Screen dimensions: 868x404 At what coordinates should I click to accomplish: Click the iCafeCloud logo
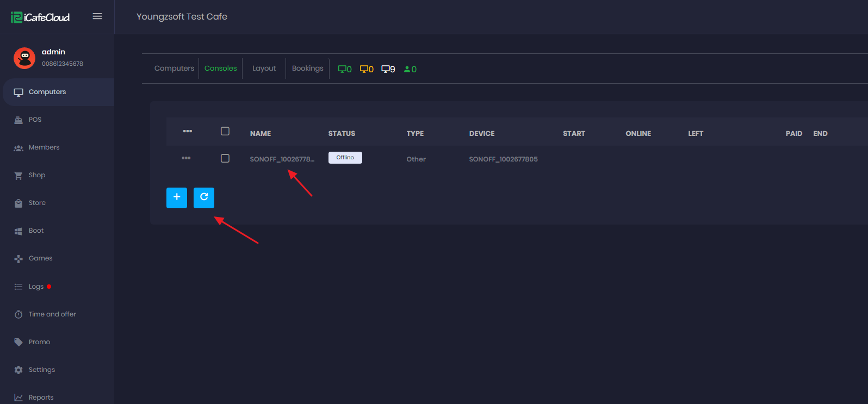point(40,17)
